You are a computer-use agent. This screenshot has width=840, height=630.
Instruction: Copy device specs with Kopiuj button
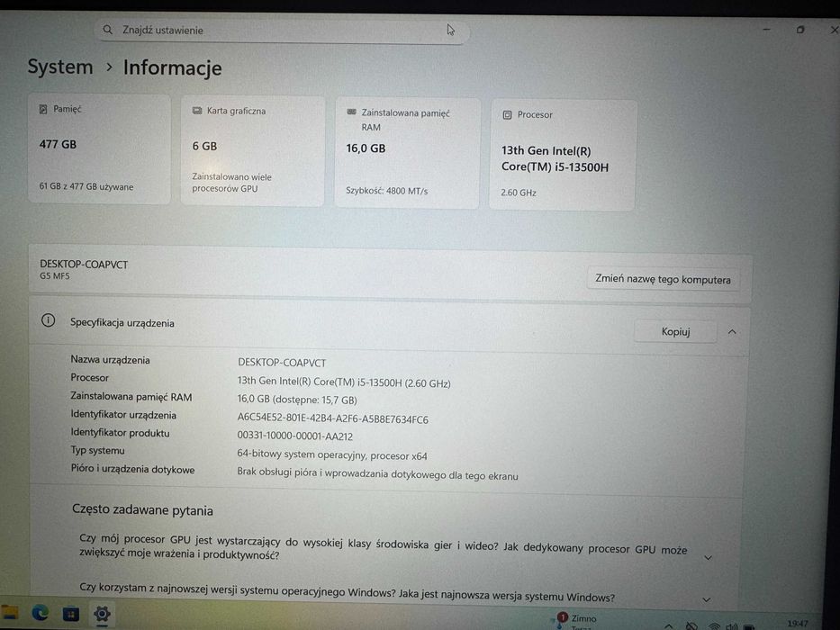pyautogui.click(x=675, y=331)
